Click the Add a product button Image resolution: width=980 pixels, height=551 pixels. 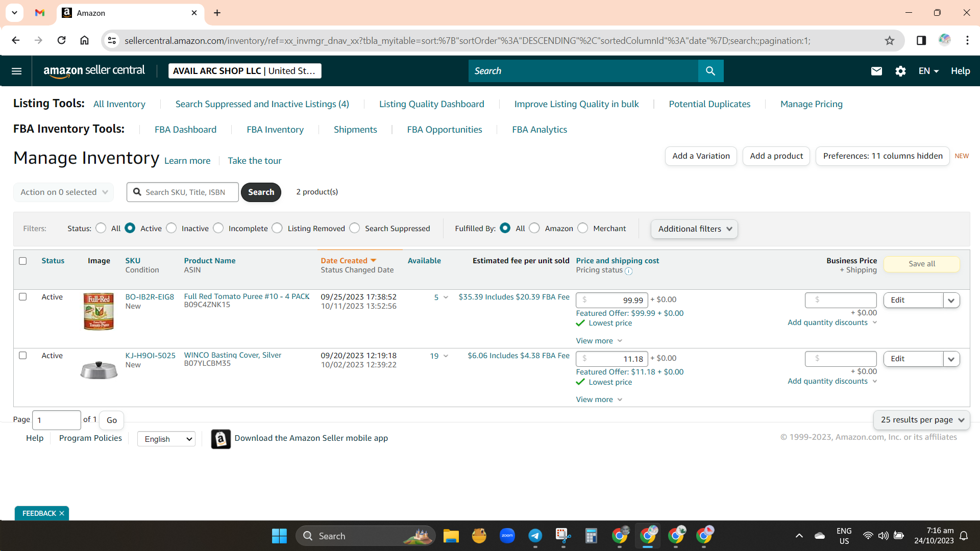click(776, 156)
